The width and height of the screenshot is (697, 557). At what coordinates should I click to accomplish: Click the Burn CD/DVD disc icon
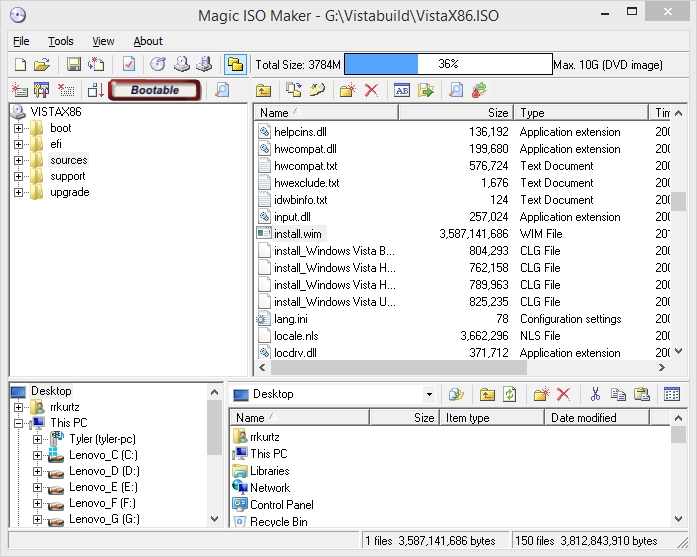coord(158,64)
